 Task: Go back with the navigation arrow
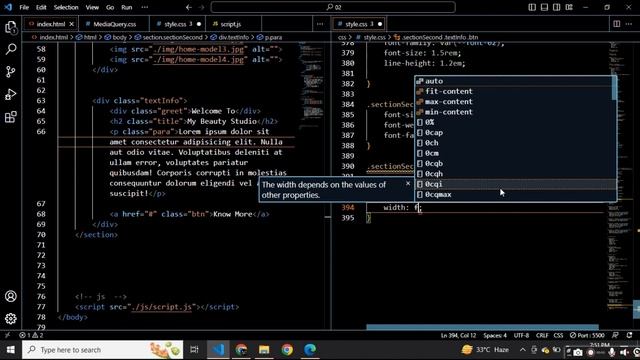(x=189, y=7)
